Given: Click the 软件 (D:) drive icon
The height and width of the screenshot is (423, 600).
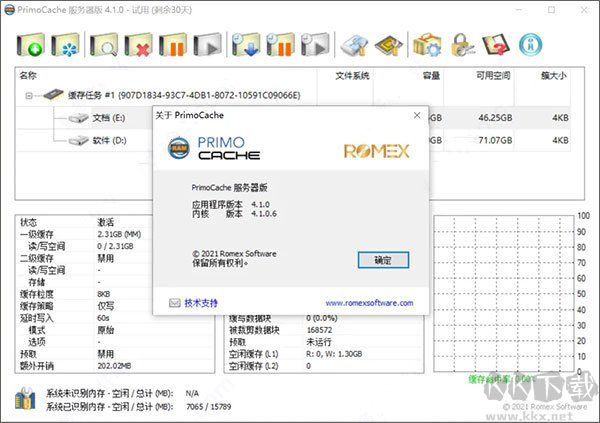Looking at the screenshot, I should coord(78,140).
